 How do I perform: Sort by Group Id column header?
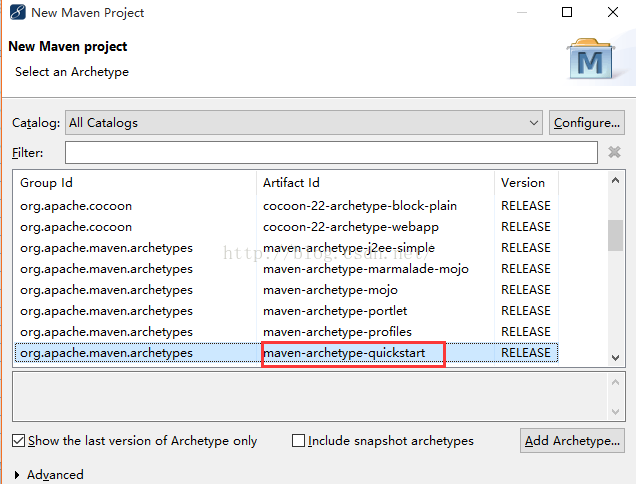135,183
